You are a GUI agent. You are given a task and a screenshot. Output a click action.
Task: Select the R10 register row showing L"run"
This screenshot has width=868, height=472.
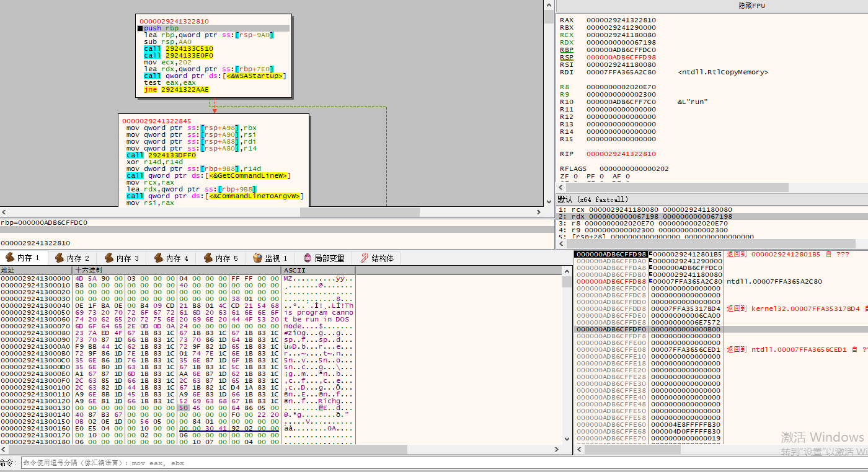pyautogui.click(x=634, y=102)
